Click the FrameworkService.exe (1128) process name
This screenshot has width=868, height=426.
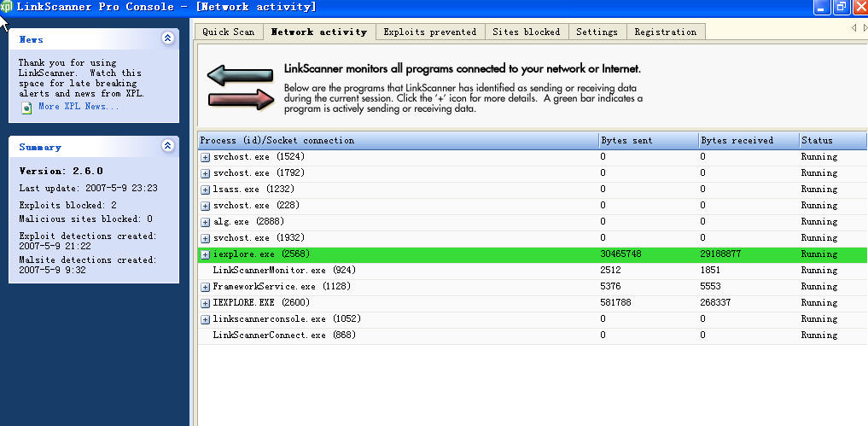(282, 286)
